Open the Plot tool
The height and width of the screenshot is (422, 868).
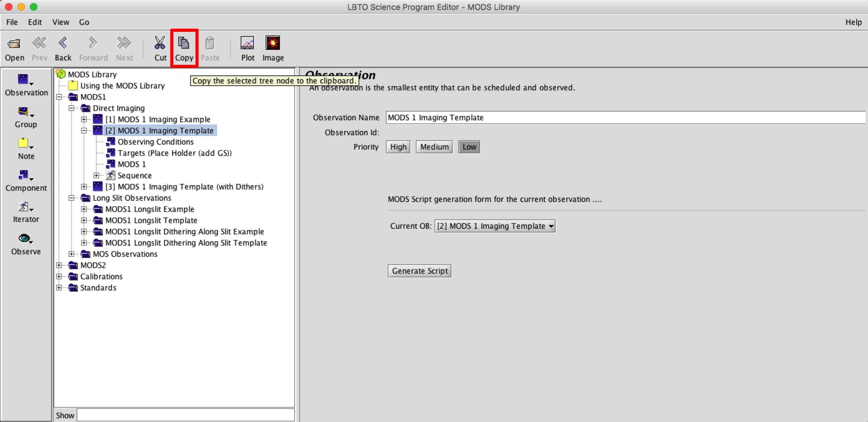[248, 49]
